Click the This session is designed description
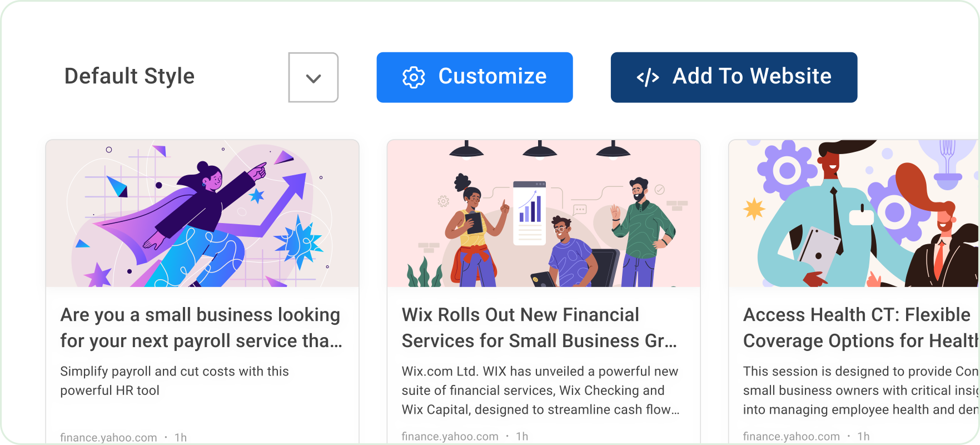Viewport: 980px width, 445px height. click(x=859, y=390)
